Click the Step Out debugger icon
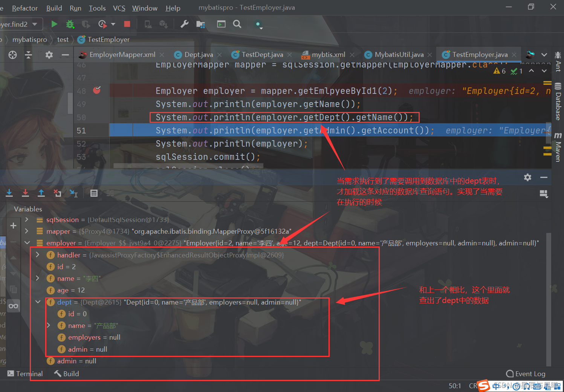Image resolution: width=564 pixels, height=392 pixels. (x=41, y=193)
